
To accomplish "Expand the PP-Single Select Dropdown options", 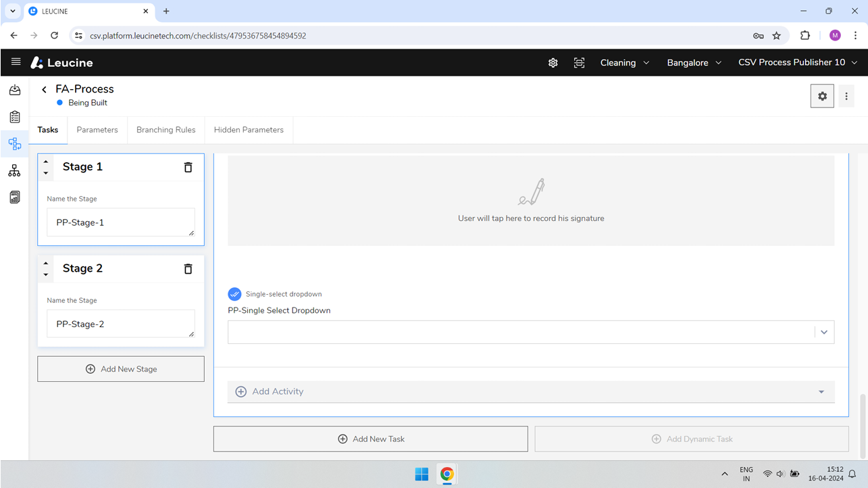I will (823, 332).
